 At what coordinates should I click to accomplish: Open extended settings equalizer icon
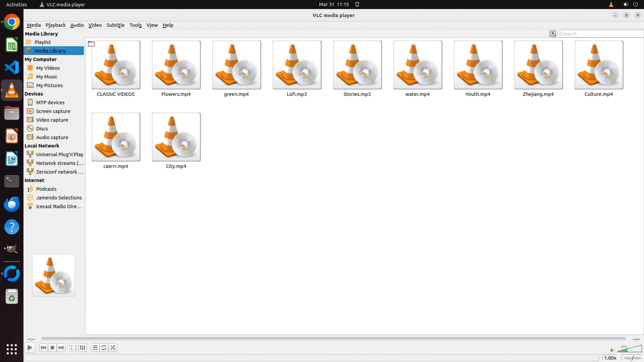click(83, 348)
